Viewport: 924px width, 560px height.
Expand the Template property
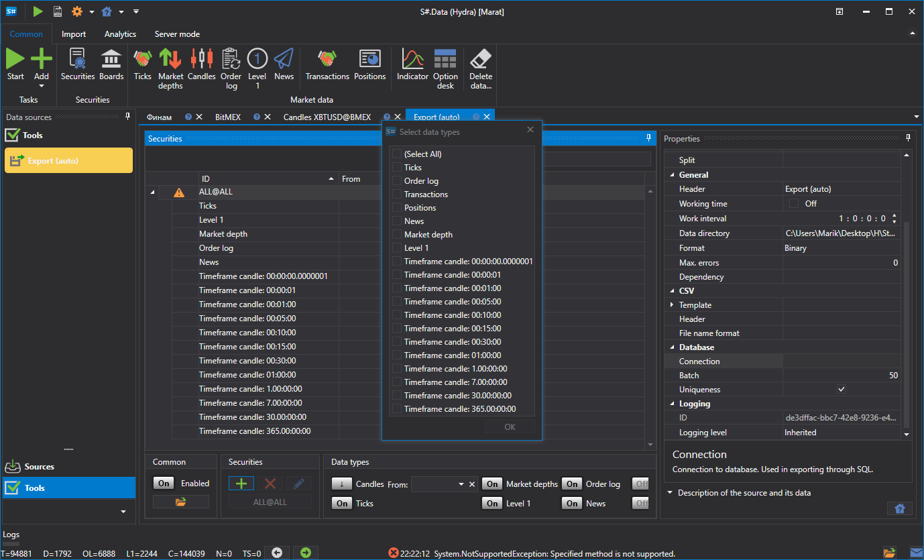tap(672, 305)
